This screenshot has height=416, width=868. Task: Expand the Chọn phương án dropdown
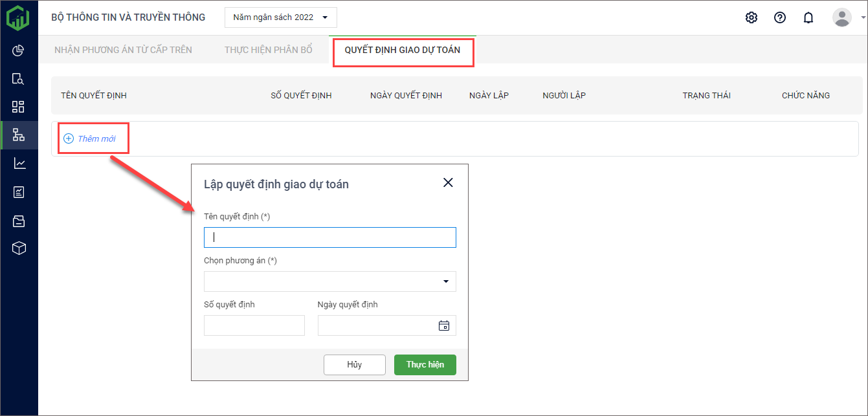[329, 281]
